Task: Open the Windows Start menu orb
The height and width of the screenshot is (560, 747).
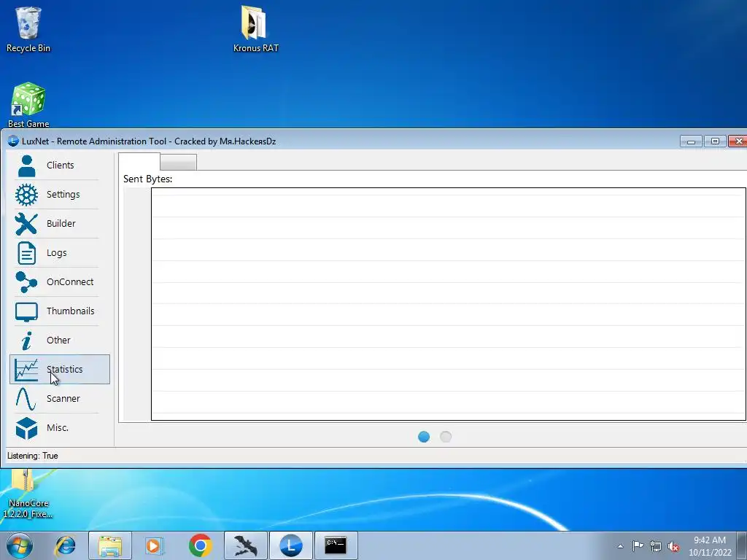Action: point(19,545)
